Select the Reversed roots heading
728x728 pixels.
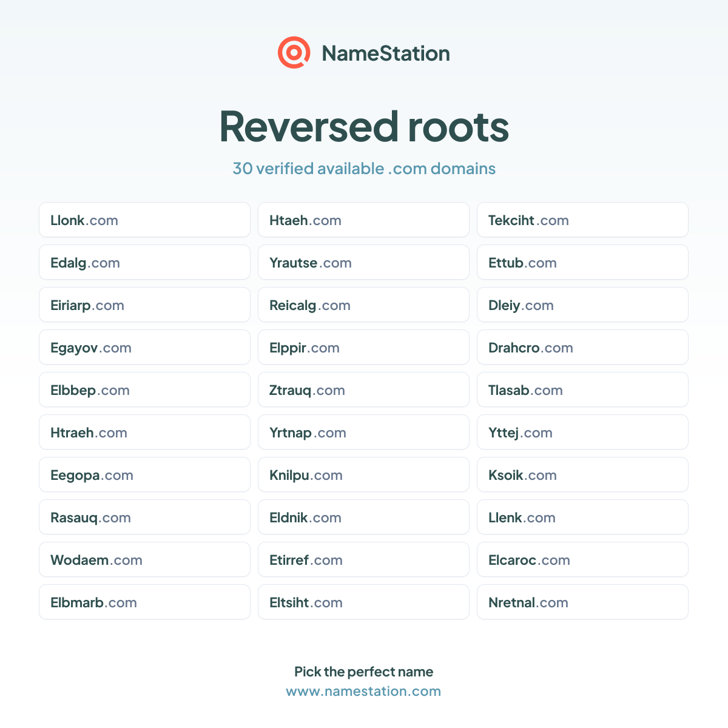click(x=364, y=126)
